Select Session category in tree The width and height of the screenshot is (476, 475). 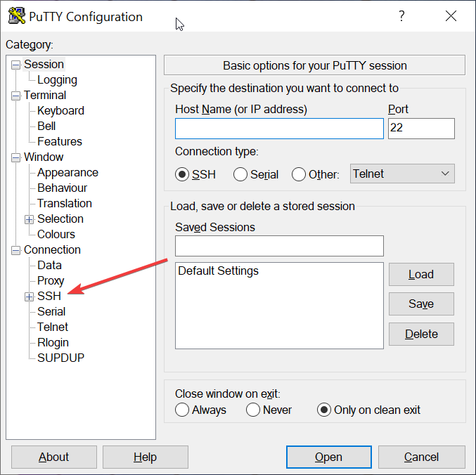pos(44,65)
